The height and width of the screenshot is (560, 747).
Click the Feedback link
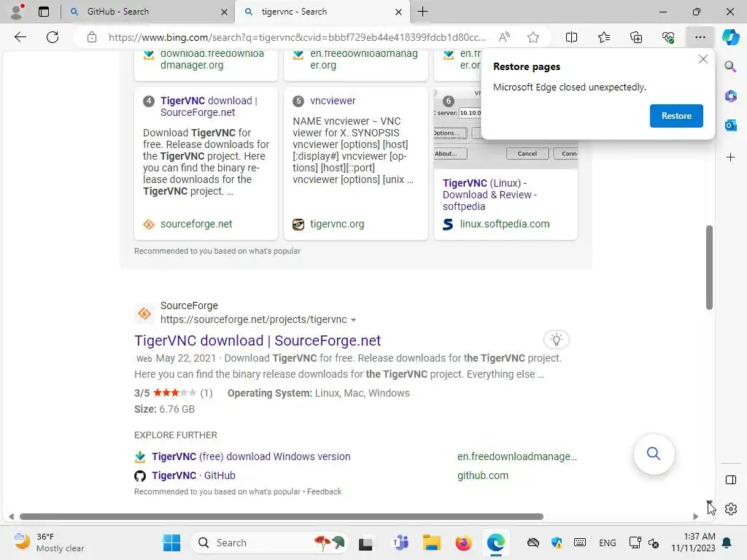(x=324, y=491)
